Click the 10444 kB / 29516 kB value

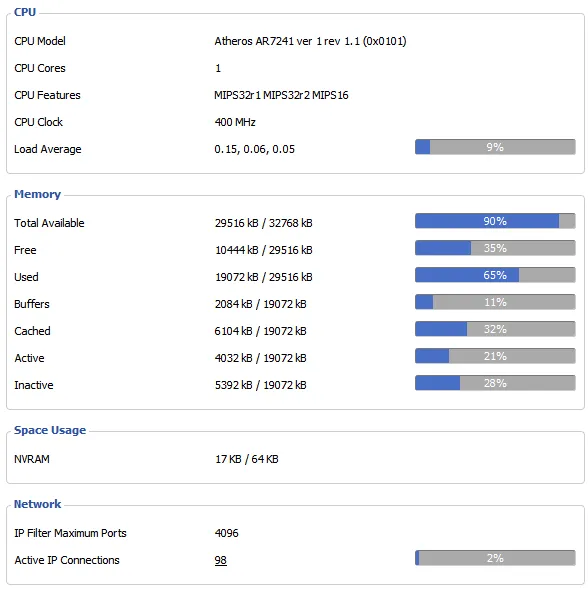(x=263, y=250)
